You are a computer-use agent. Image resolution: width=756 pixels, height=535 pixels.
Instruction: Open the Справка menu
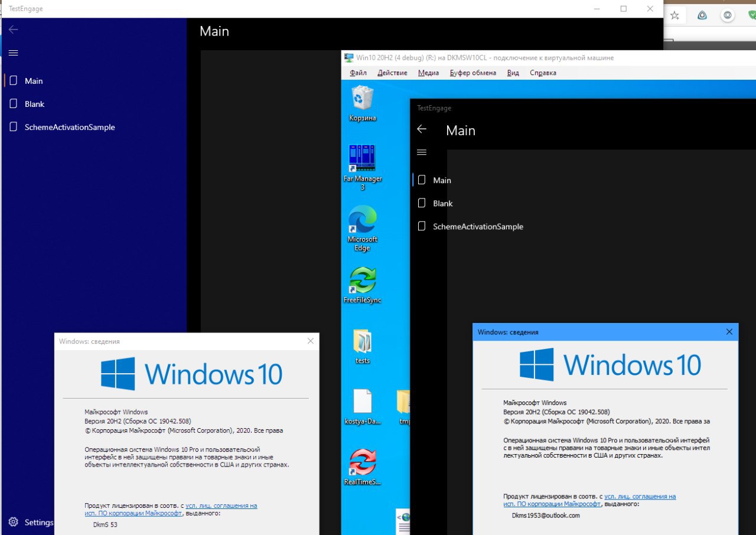tap(543, 73)
